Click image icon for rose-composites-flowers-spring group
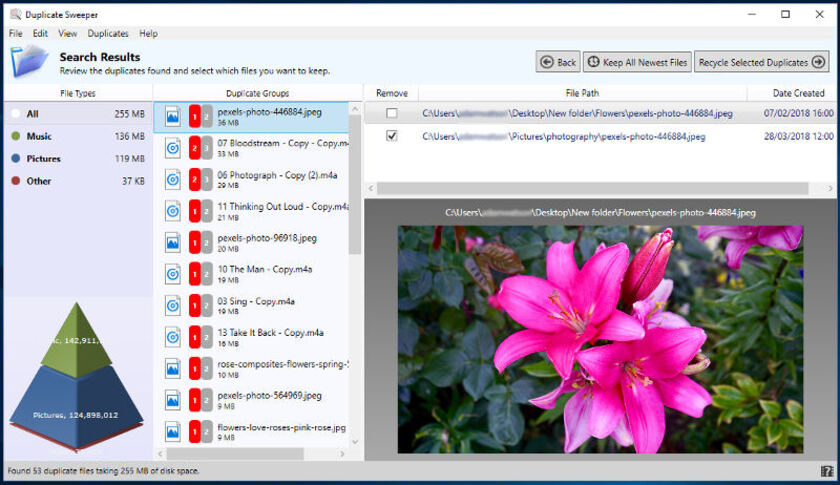The width and height of the screenshot is (840, 485). (172, 369)
